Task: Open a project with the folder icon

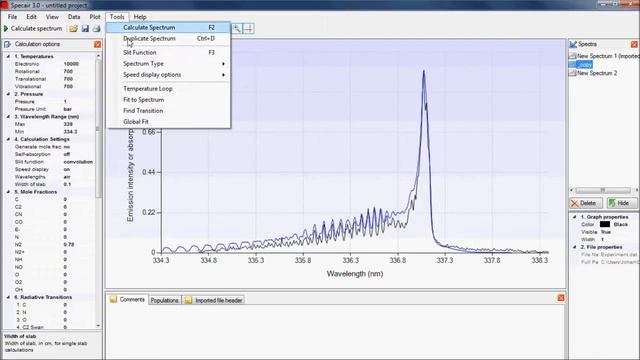Action: coord(73,29)
